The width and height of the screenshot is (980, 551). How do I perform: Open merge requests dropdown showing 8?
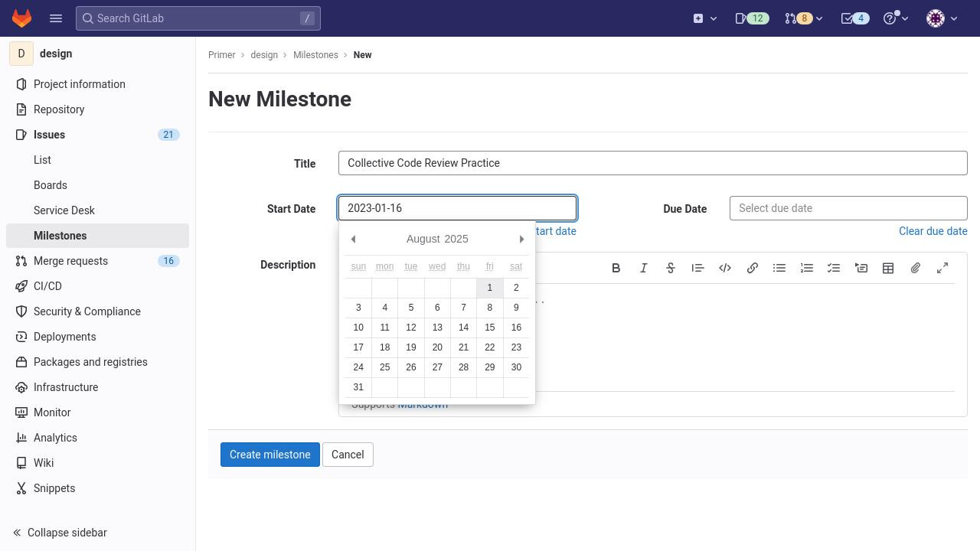[x=803, y=18]
